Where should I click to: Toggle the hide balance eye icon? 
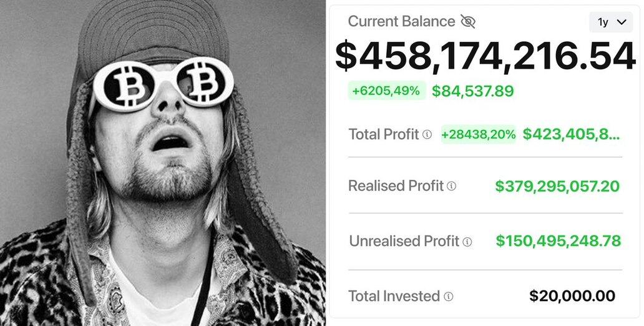(x=468, y=22)
